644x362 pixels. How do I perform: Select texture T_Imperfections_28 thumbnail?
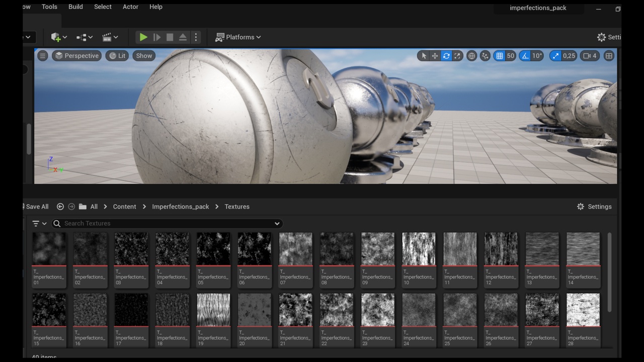click(x=583, y=310)
